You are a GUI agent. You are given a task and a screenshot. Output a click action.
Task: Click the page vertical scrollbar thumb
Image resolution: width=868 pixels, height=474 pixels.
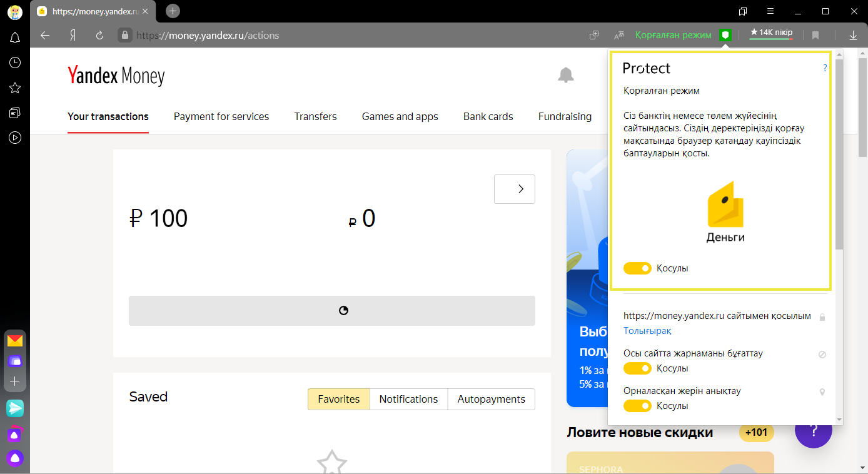pos(863,108)
